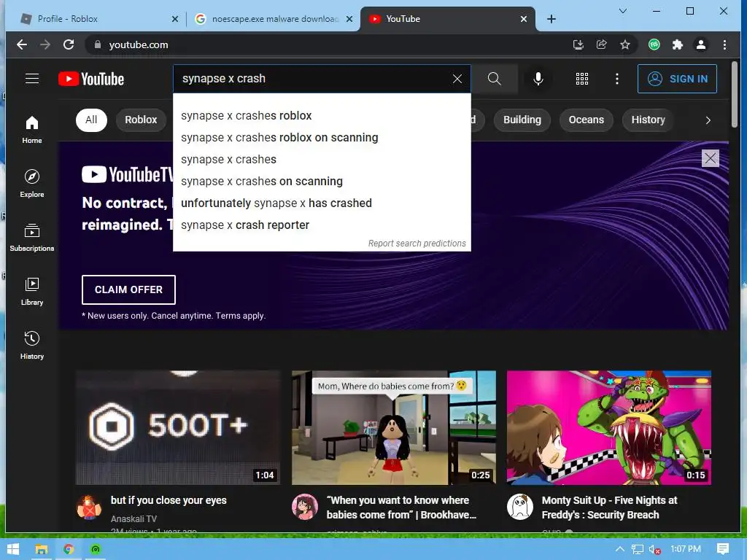Open the '500T+' video thumbnail
The image size is (747, 560).
pos(178,427)
